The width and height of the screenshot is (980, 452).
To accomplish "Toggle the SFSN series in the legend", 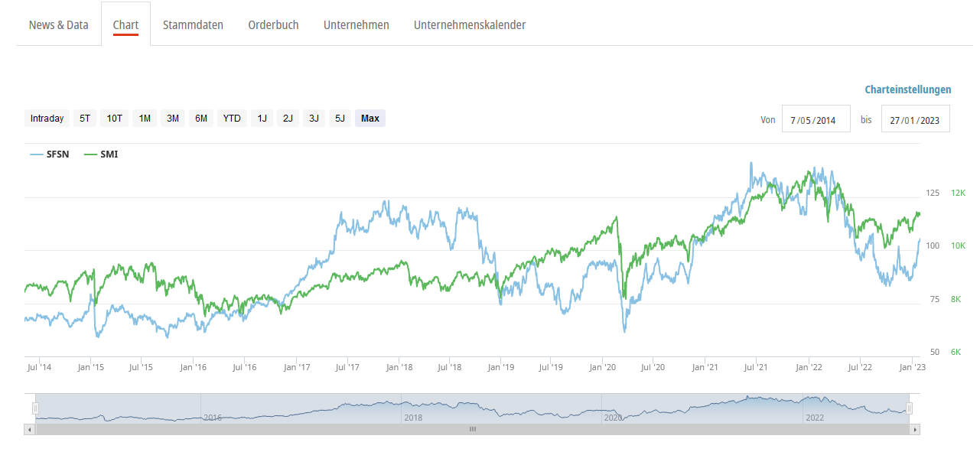I will click(x=49, y=154).
